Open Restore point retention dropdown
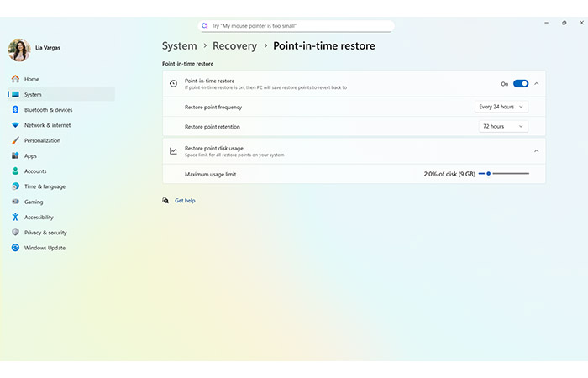The height and width of the screenshot is (378, 588). pos(504,126)
